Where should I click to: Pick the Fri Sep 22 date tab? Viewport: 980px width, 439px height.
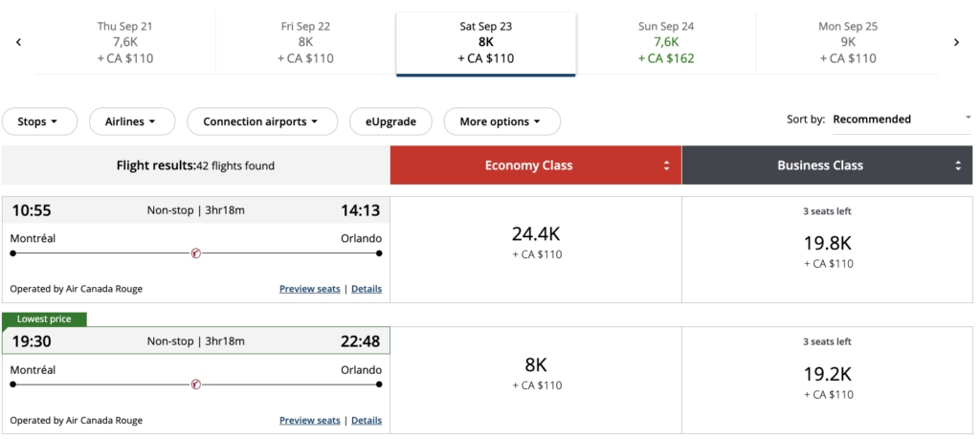(306, 42)
